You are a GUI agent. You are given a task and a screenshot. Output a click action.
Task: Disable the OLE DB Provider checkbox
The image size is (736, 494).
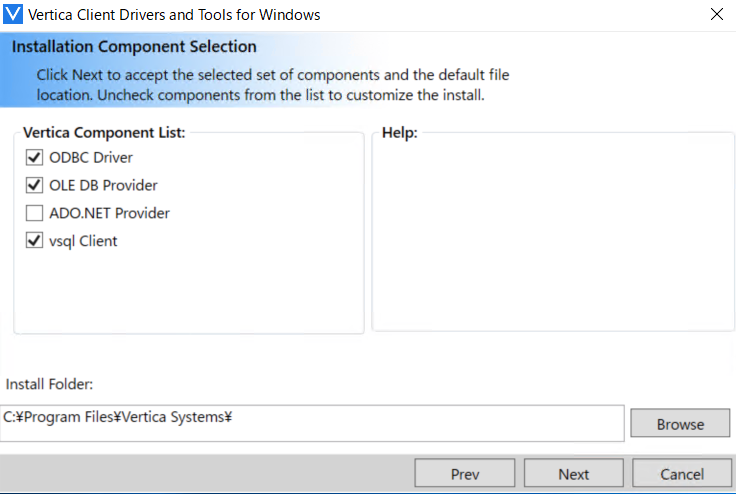(x=34, y=185)
